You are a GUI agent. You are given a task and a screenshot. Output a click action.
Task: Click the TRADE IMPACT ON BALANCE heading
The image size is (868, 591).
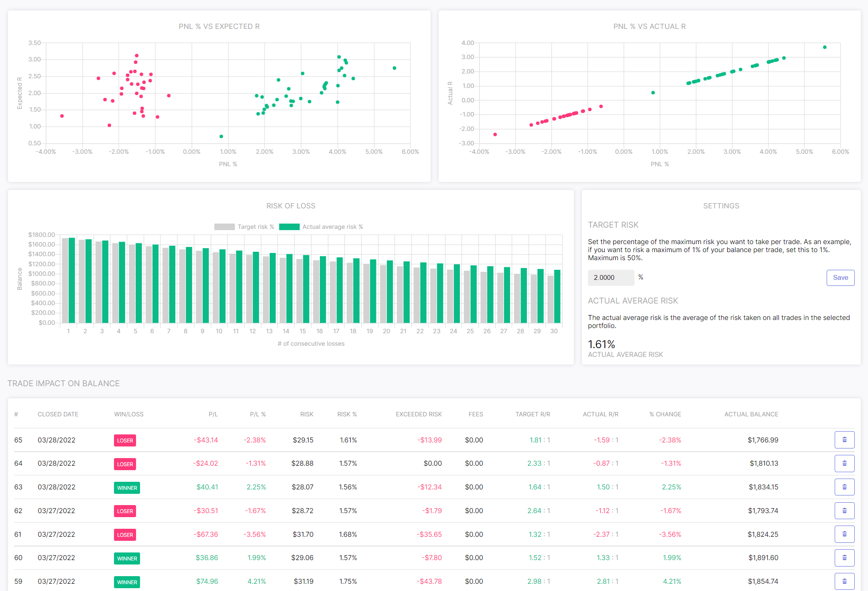[63, 383]
